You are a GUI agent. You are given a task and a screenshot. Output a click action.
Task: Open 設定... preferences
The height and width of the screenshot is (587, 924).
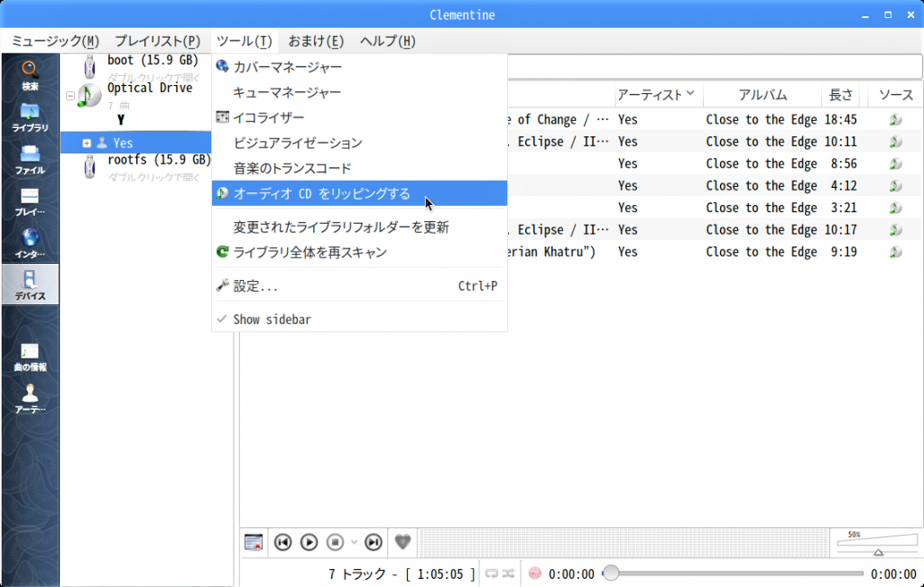[x=359, y=286]
